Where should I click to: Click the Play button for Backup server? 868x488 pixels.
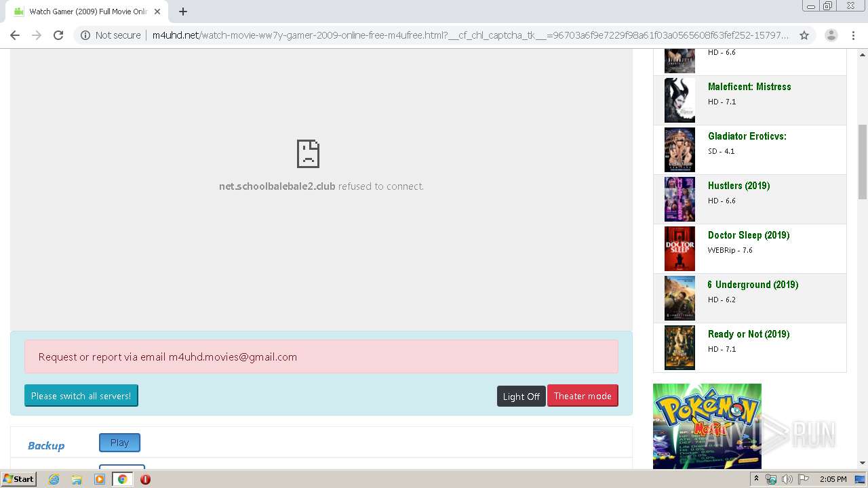click(119, 443)
